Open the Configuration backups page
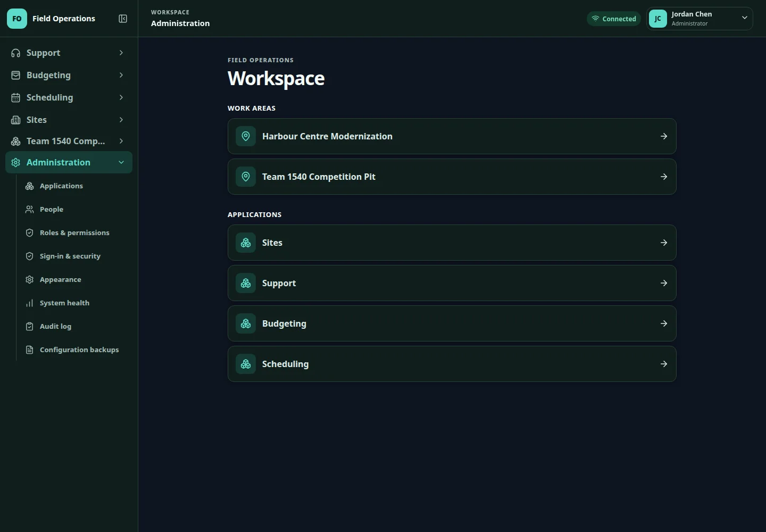Image resolution: width=766 pixels, height=532 pixels. pos(76,350)
